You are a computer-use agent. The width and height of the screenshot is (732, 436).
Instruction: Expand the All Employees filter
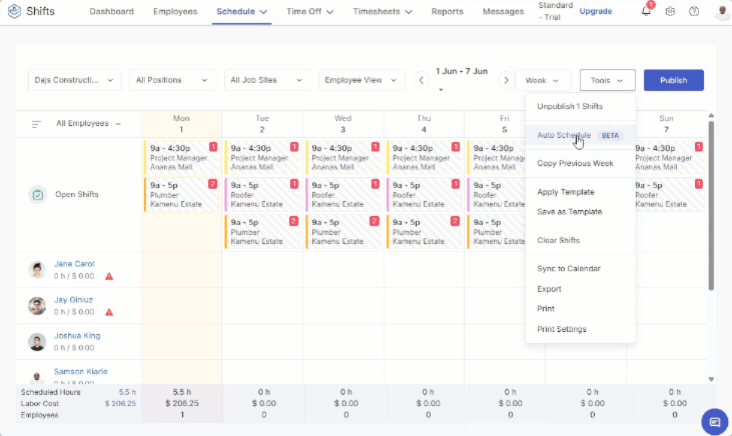tap(88, 124)
